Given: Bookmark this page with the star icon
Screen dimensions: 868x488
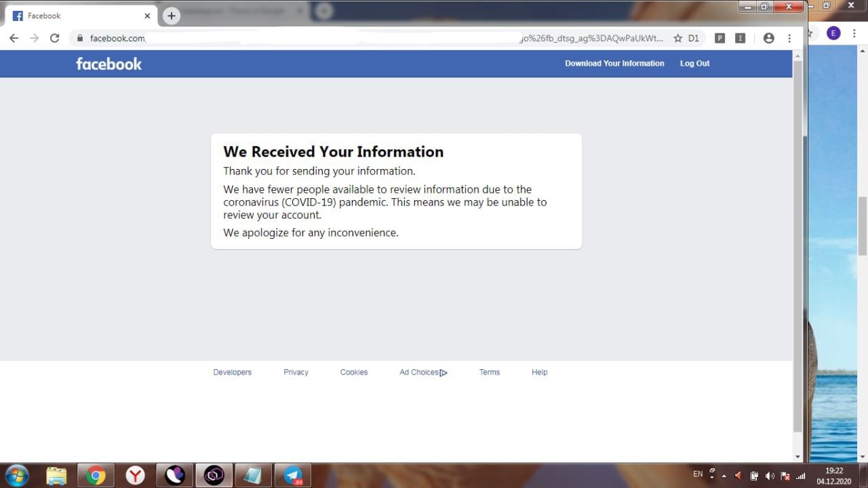Looking at the screenshot, I should [x=677, y=38].
